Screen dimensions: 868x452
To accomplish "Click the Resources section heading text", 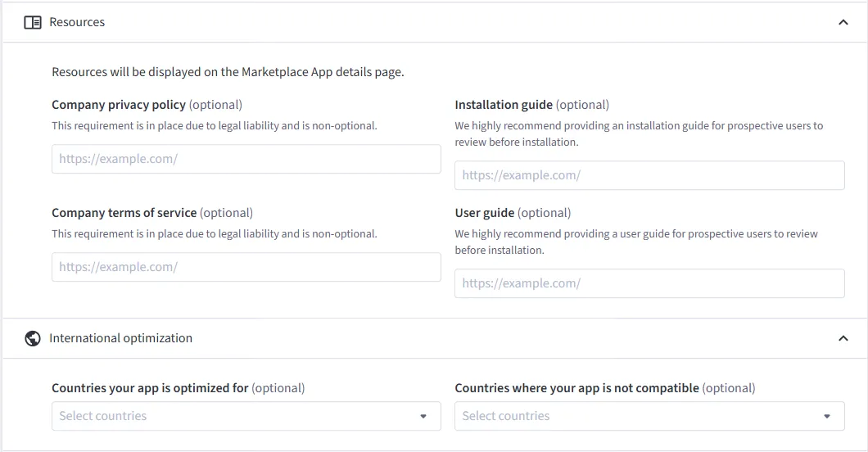I will [x=77, y=22].
